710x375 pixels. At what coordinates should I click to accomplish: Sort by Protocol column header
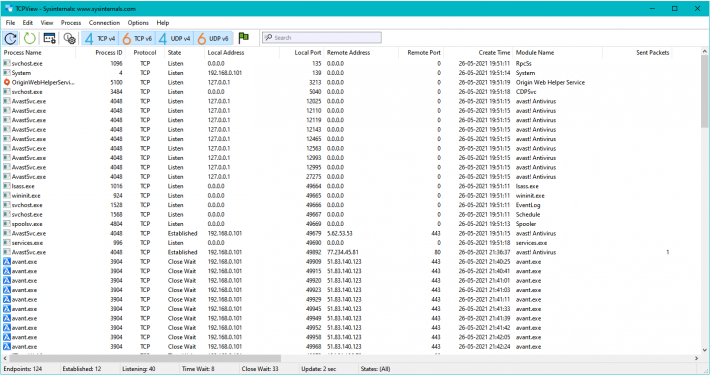[x=145, y=53]
